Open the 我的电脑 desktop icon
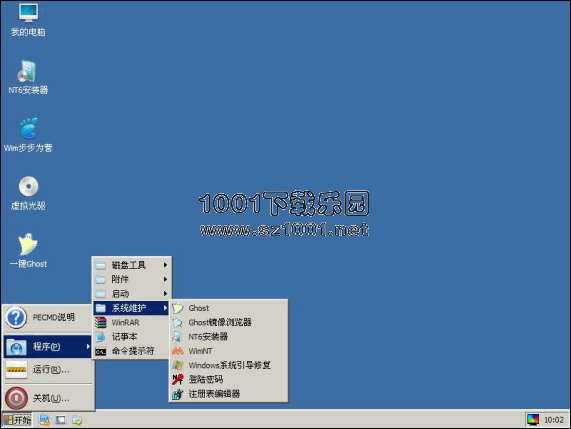 (x=28, y=20)
